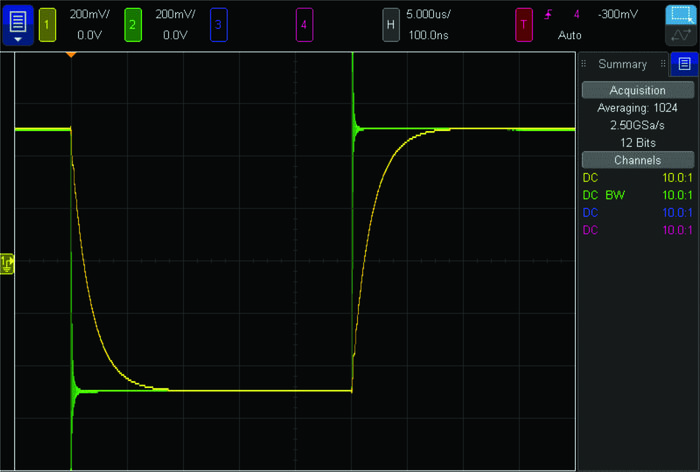Click the ground level marker on left edge
The image size is (700, 472).
(x=8, y=263)
